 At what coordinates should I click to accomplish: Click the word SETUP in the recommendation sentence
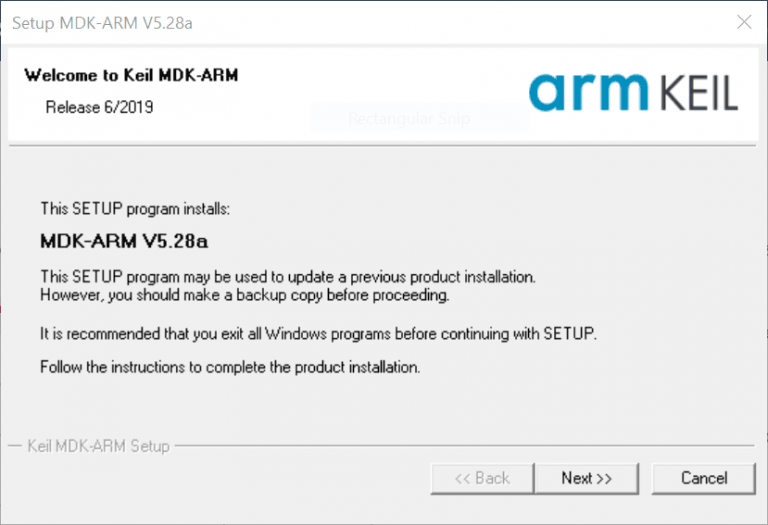(x=567, y=332)
